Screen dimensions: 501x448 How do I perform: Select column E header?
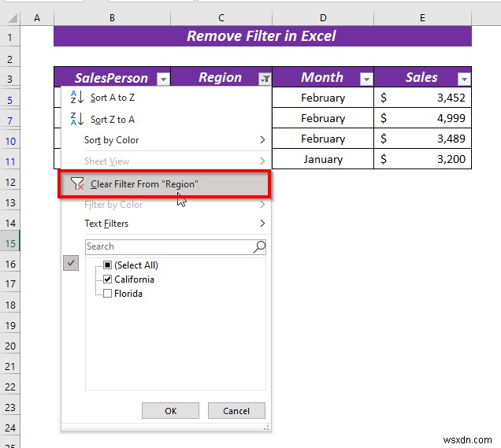(x=422, y=18)
